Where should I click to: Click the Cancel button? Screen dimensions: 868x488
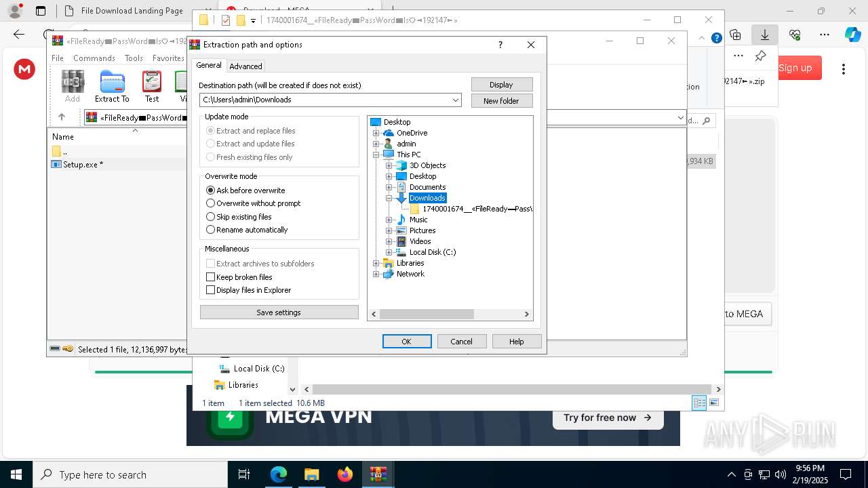coord(462,342)
